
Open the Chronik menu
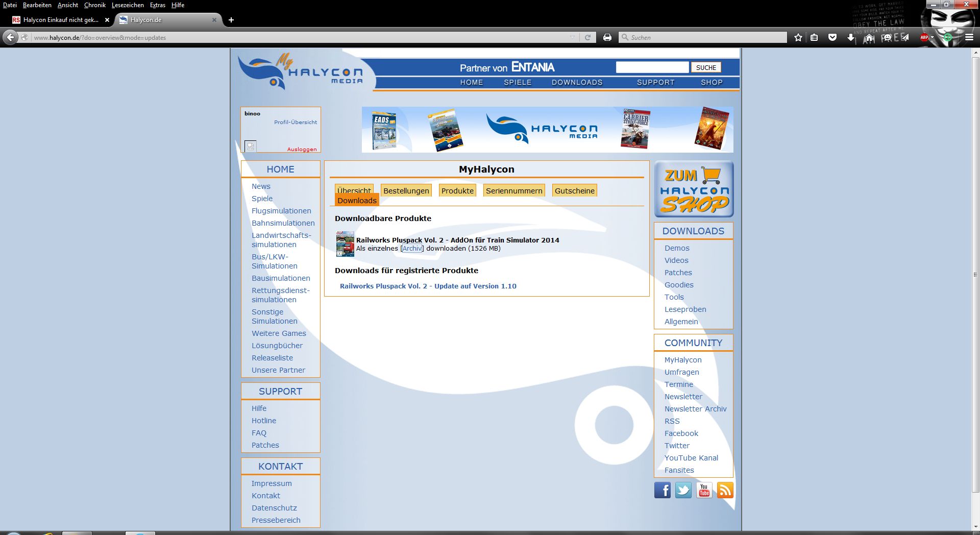(x=95, y=5)
